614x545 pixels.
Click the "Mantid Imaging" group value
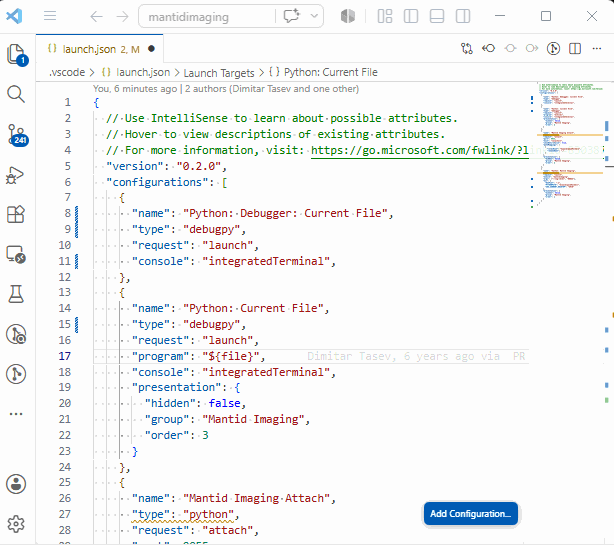(x=253, y=419)
